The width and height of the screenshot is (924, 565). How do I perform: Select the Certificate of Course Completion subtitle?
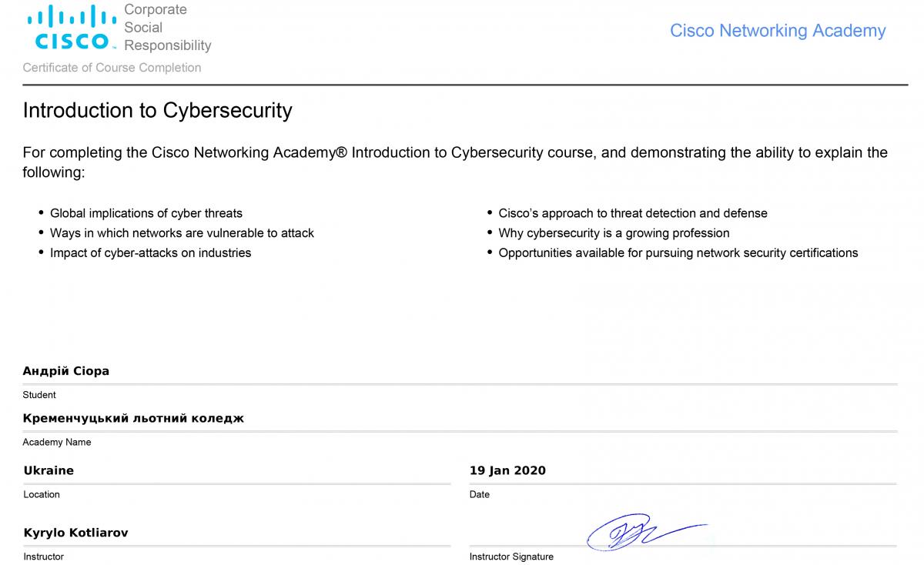point(112,68)
